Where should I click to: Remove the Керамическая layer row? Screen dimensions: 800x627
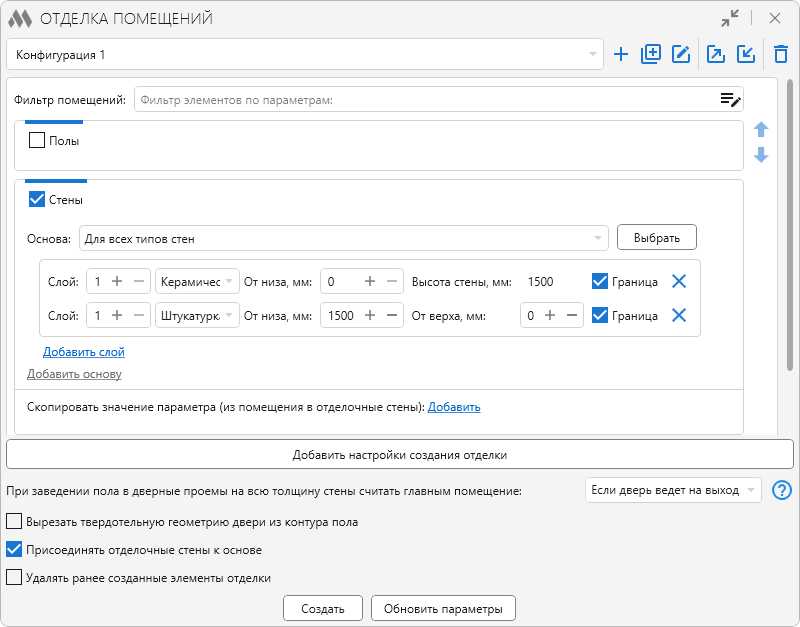[679, 281]
